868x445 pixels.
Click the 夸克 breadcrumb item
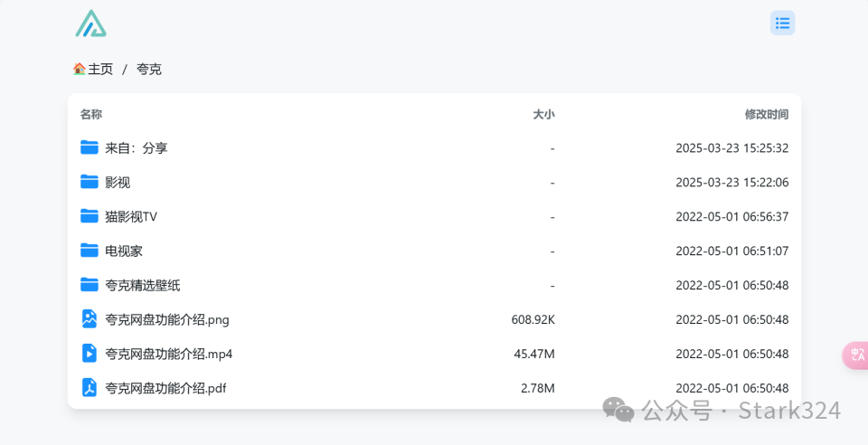point(149,69)
